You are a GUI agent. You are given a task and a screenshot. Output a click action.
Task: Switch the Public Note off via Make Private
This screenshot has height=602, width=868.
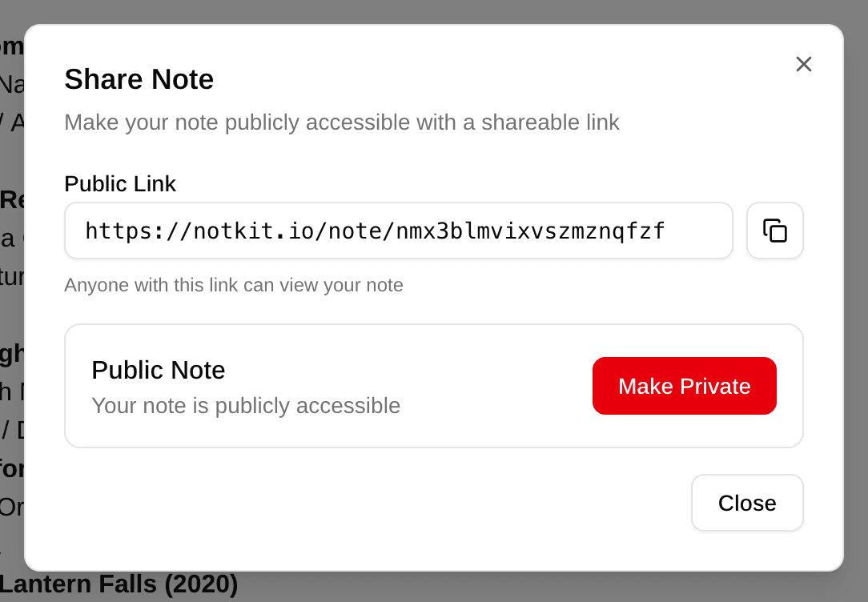(684, 386)
